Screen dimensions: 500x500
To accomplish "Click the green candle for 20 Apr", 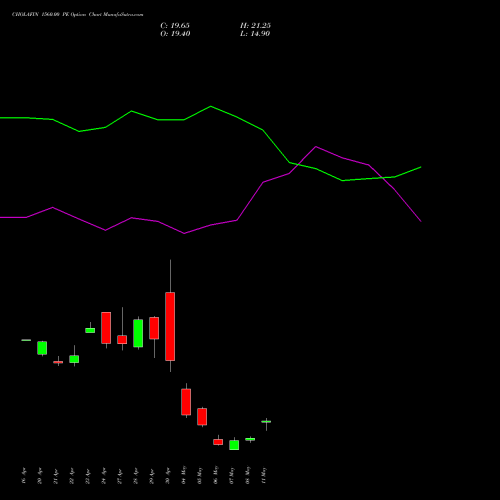I will tap(42, 348).
